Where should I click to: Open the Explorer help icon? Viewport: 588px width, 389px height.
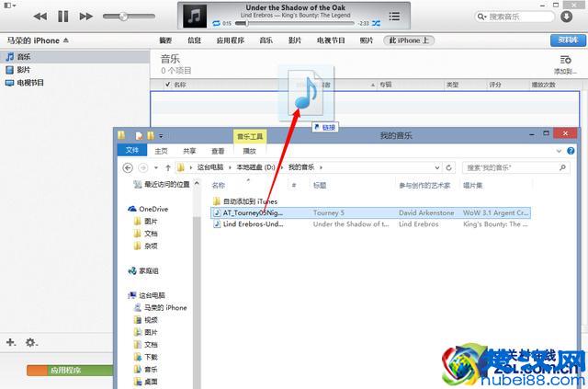pos(571,151)
